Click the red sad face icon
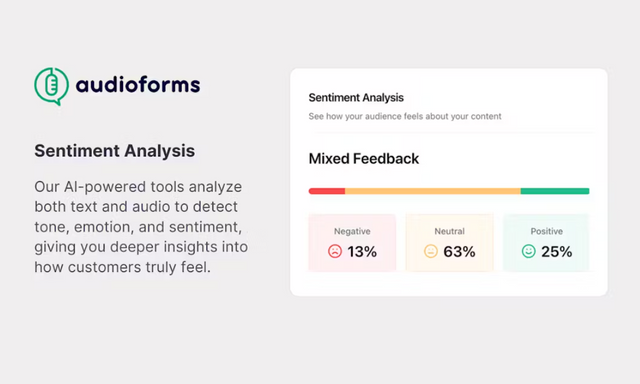 click(x=335, y=251)
